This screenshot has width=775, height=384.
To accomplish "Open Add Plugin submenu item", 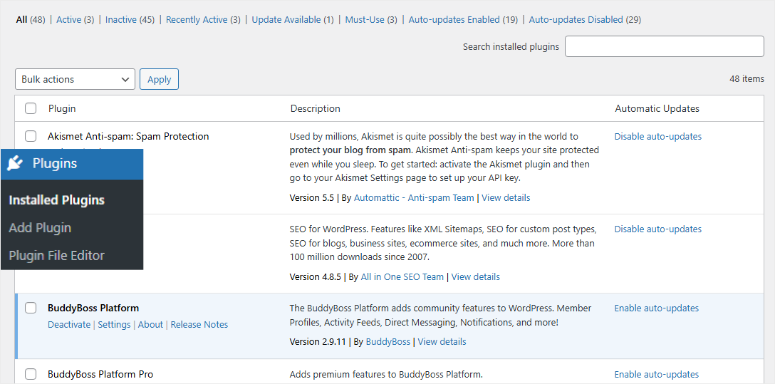I will click(40, 228).
